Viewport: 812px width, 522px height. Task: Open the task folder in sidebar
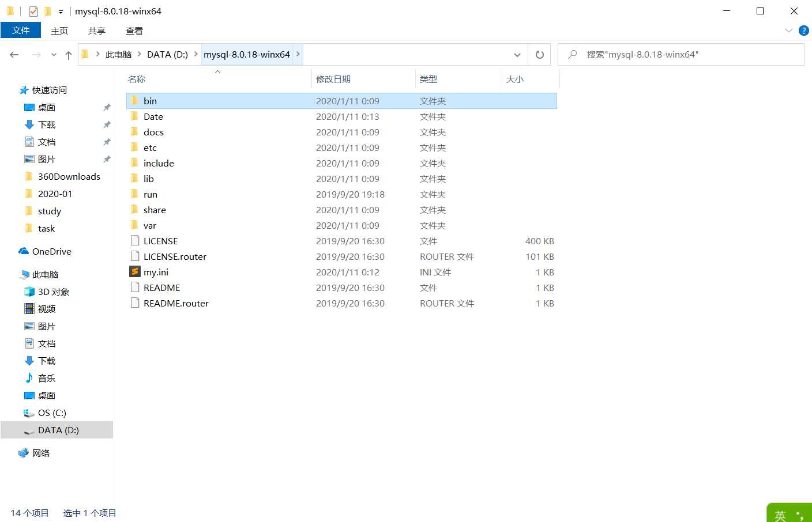[x=46, y=228]
